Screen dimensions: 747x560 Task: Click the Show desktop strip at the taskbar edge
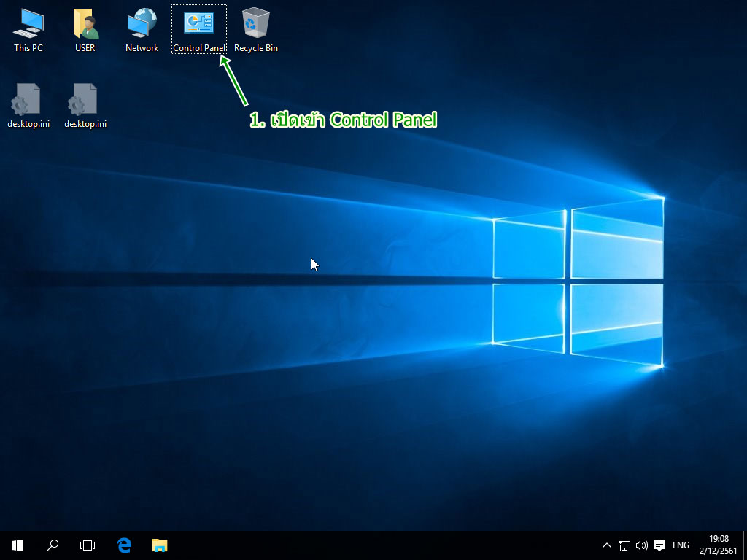(x=744, y=545)
